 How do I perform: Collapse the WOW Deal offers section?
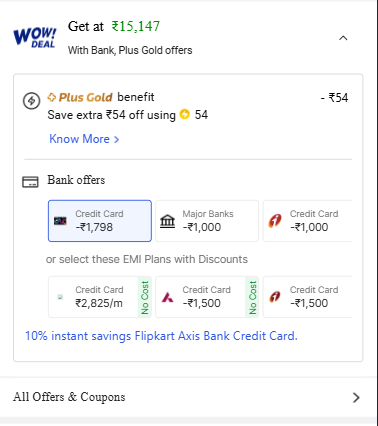point(343,38)
